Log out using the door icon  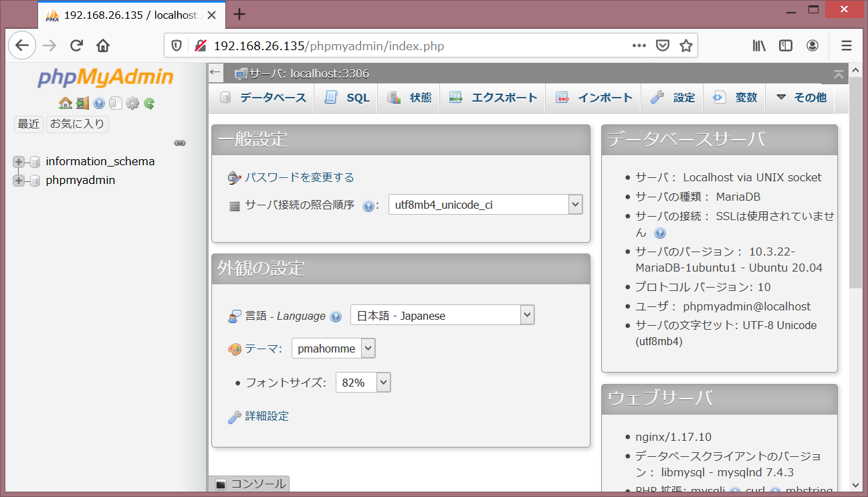[x=82, y=103]
